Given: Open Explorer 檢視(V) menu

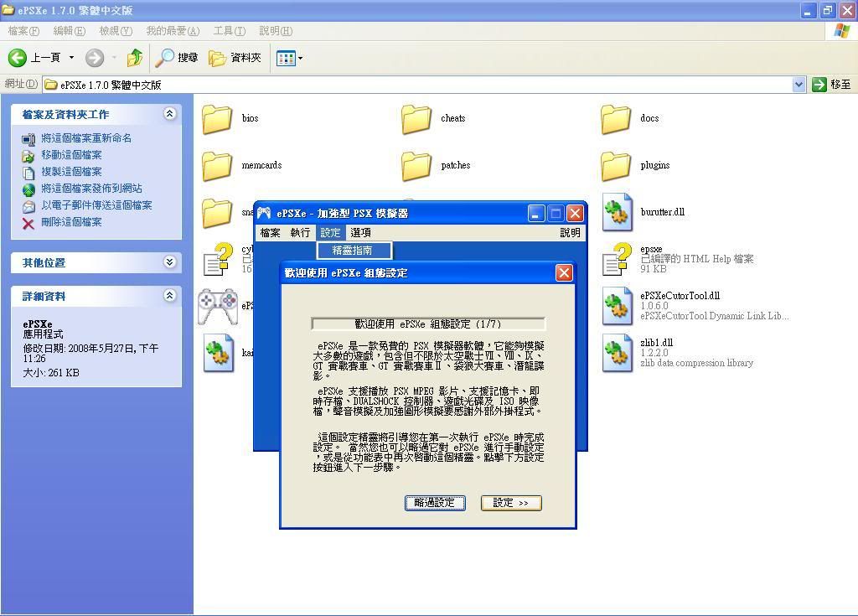Looking at the screenshot, I should pos(116,31).
